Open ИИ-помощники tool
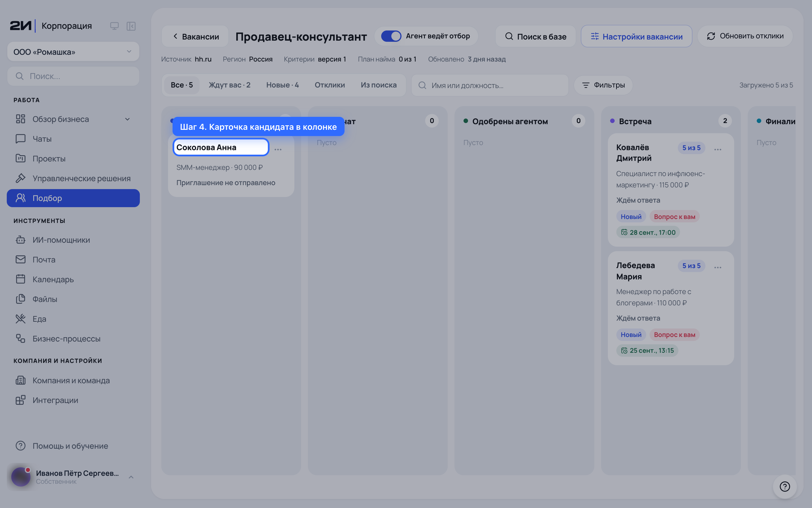The width and height of the screenshot is (812, 508). (x=73, y=240)
